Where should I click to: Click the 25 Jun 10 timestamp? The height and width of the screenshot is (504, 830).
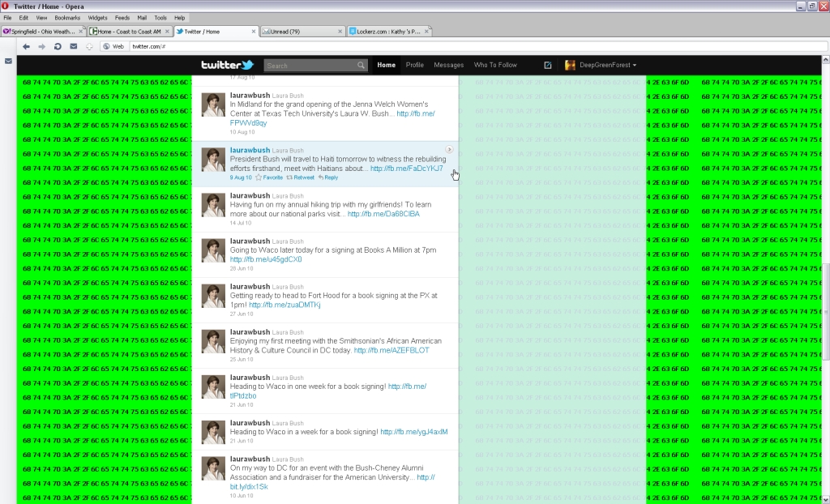tap(242, 360)
